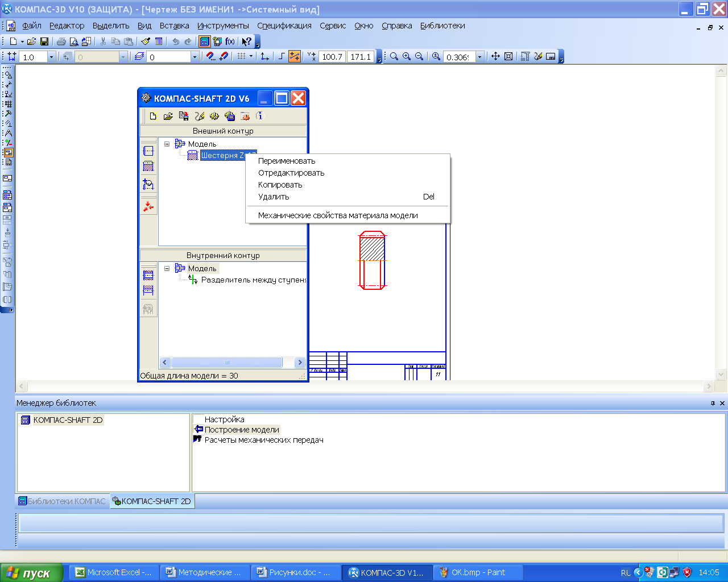Print the drawing using printer icon
The image size is (728, 582).
[x=61, y=41]
